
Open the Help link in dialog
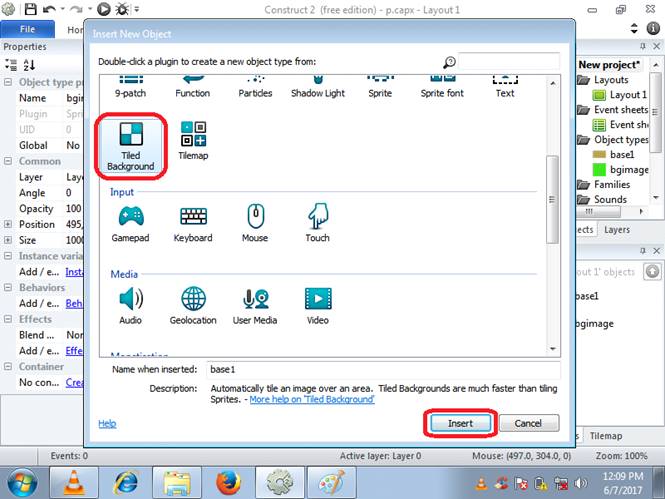(x=107, y=424)
